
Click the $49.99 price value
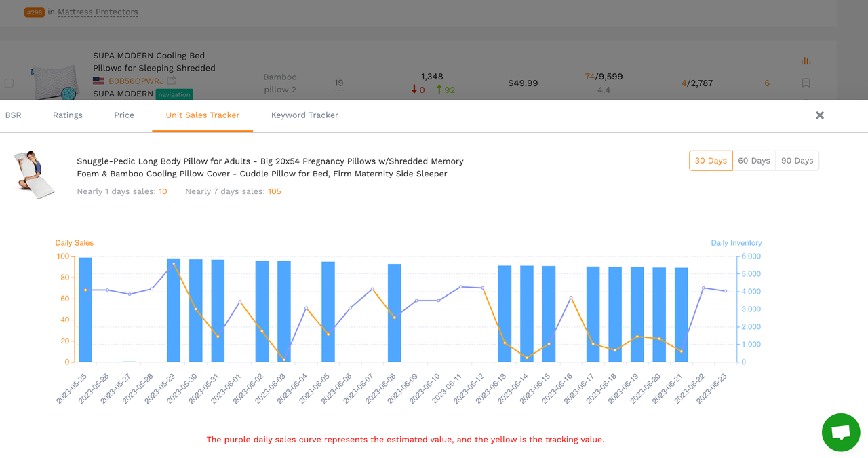[523, 83]
